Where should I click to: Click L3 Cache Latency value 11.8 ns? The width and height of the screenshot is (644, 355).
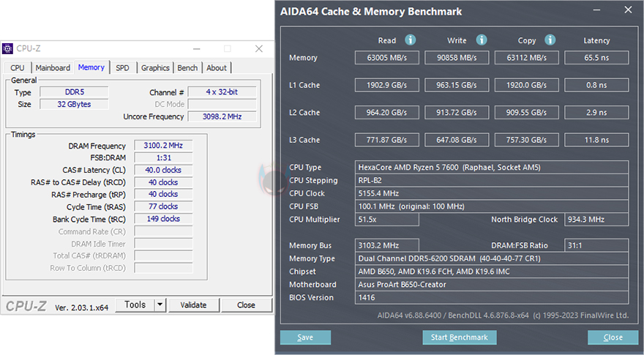596,140
